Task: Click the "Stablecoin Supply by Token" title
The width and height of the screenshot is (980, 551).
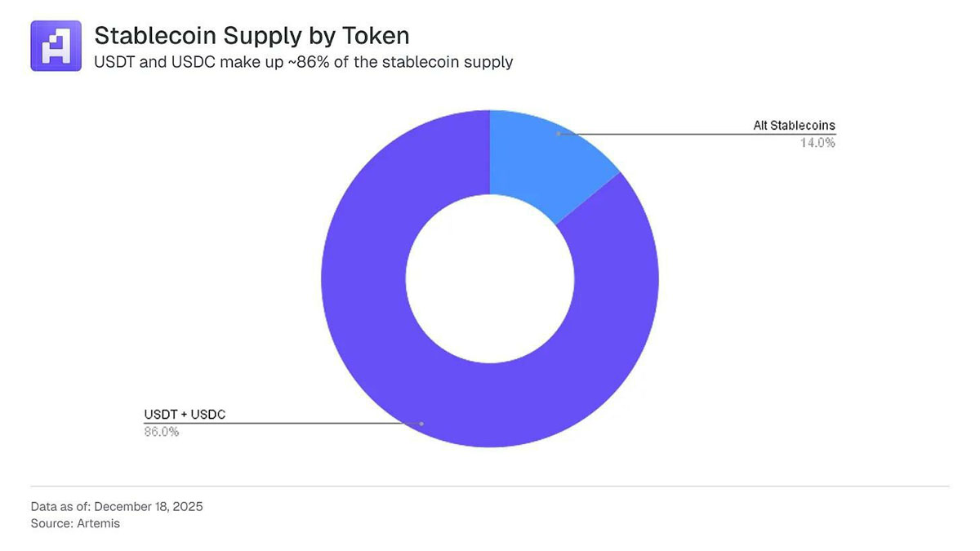Action: pyautogui.click(x=252, y=35)
